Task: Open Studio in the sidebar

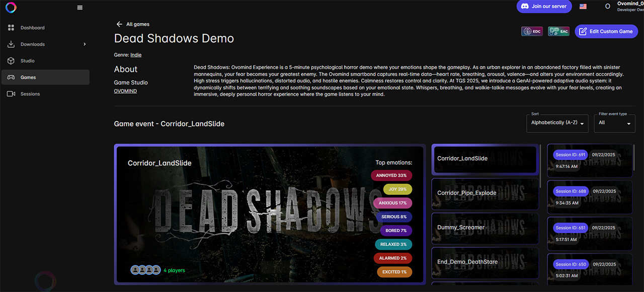Action: pyautogui.click(x=27, y=61)
